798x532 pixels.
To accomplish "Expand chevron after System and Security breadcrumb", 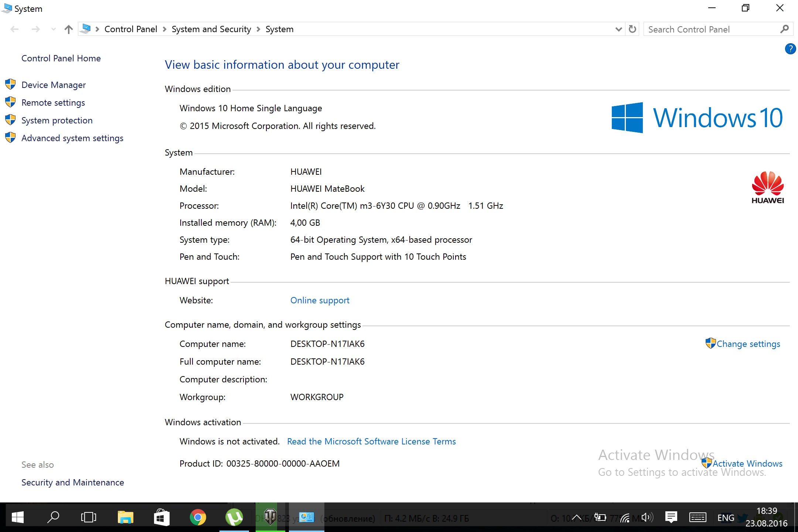I will (258, 29).
